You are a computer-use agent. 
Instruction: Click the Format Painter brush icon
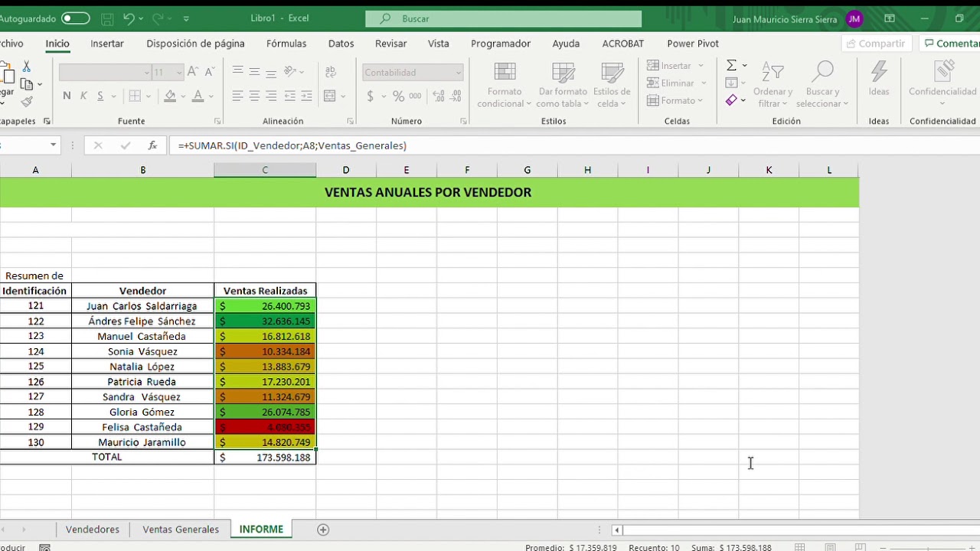(27, 101)
